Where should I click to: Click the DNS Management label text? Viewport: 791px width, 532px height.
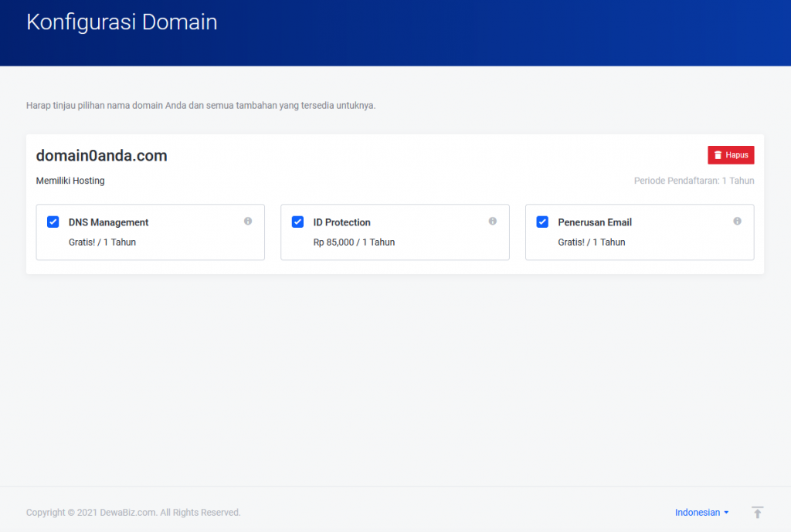(x=108, y=222)
